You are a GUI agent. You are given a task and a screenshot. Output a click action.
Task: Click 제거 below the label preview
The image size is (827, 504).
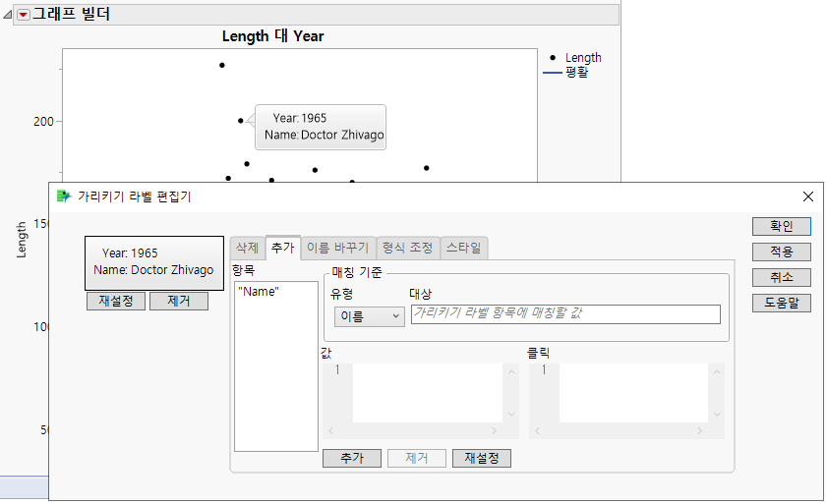(179, 301)
